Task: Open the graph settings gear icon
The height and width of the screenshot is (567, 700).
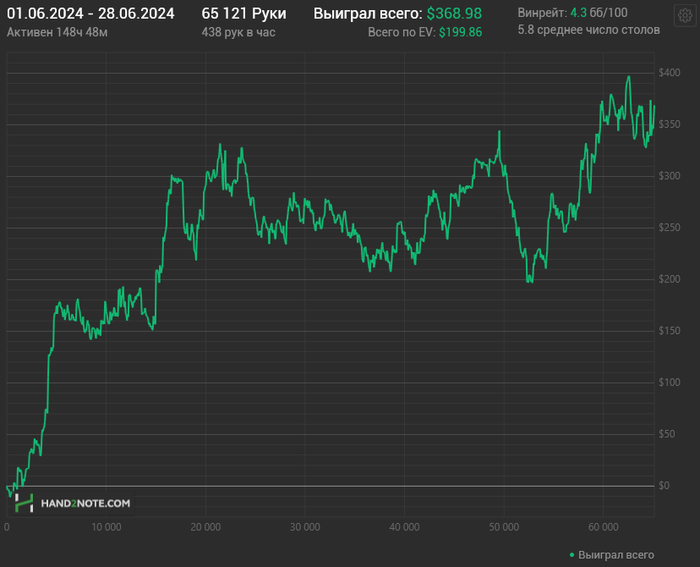Action: coord(685,16)
